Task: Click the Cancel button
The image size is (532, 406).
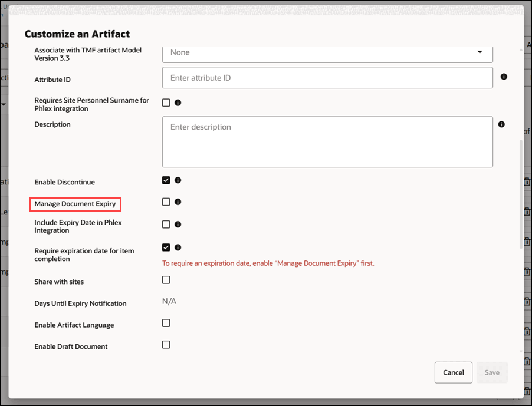Action: pos(453,372)
